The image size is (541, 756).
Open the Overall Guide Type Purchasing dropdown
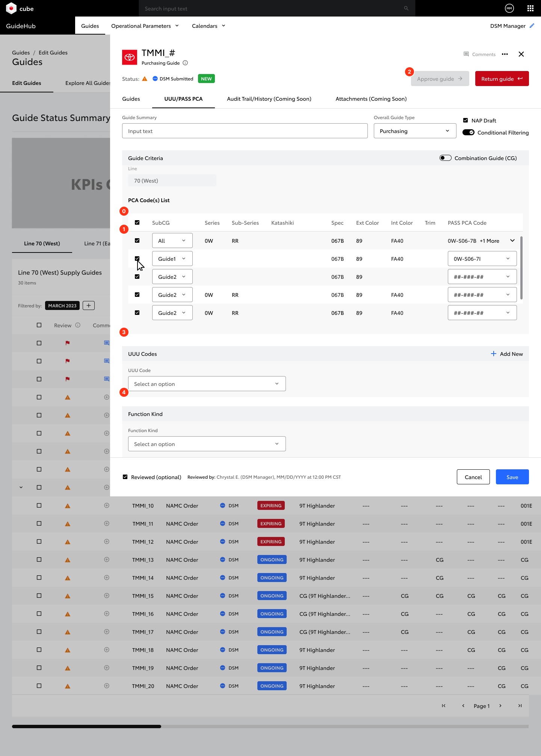pyautogui.click(x=415, y=131)
